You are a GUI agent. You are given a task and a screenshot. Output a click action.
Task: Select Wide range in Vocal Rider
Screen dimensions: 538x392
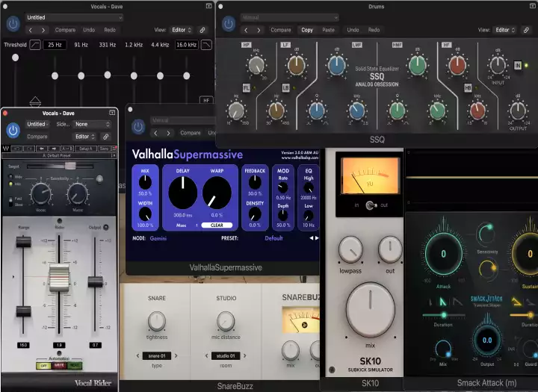click(10, 177)
